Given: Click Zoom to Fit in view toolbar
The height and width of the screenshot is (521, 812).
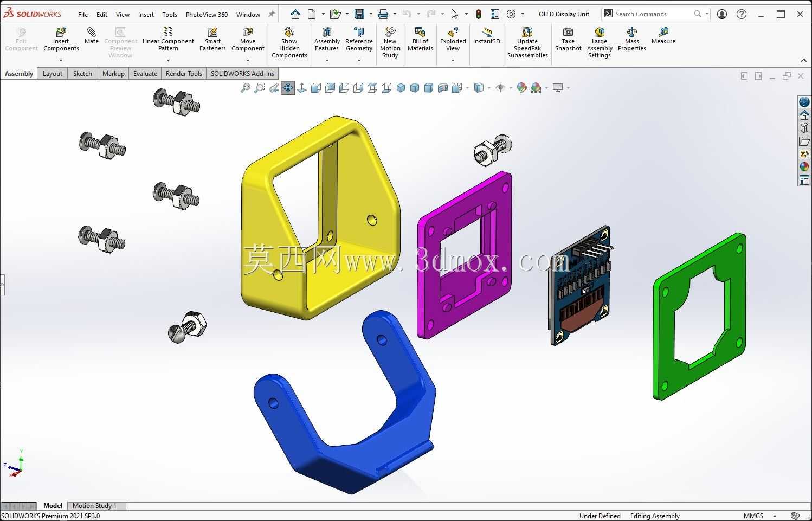Looking at the screenshot, I should (x=246, y=88).
